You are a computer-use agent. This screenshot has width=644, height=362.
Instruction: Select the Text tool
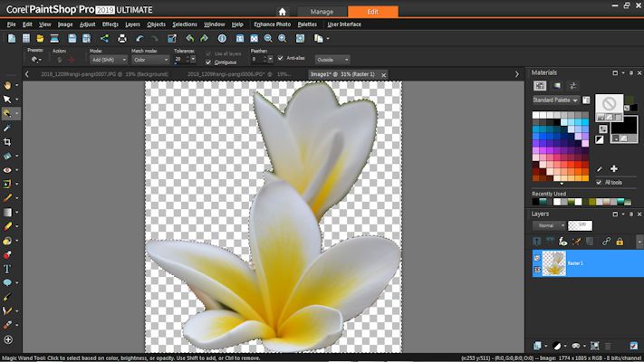pos(7,269)
